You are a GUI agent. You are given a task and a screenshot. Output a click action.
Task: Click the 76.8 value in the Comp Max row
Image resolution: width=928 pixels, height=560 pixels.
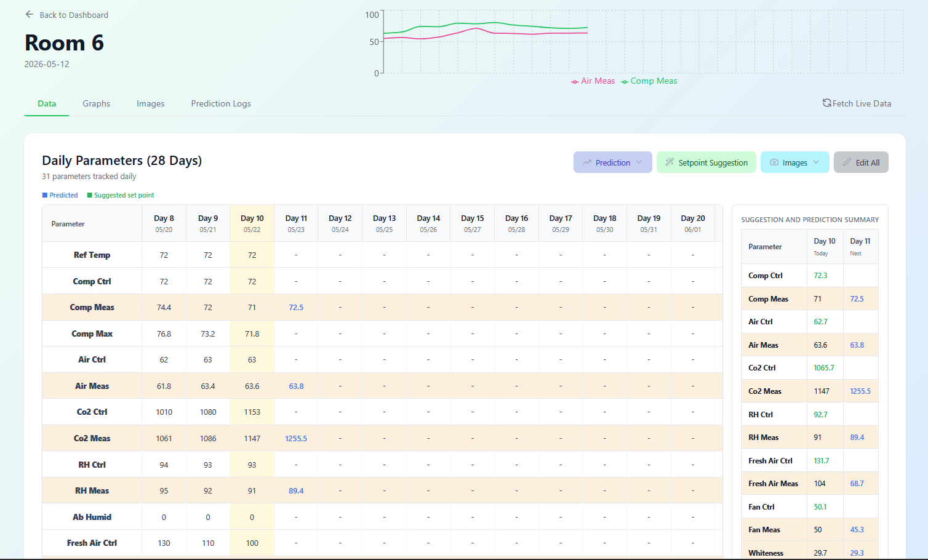click(164, 334)
